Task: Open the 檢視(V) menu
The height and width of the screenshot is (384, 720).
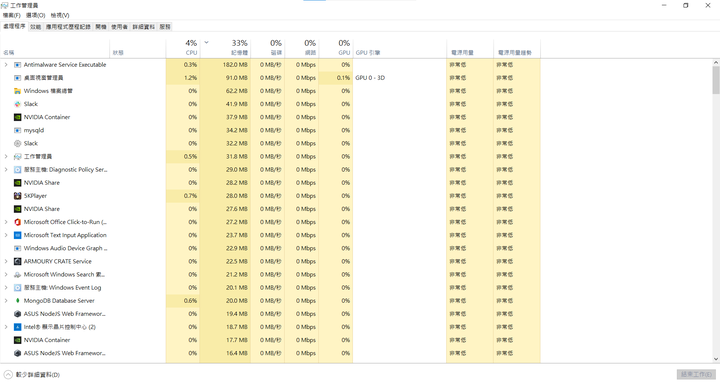Action: 60,15
